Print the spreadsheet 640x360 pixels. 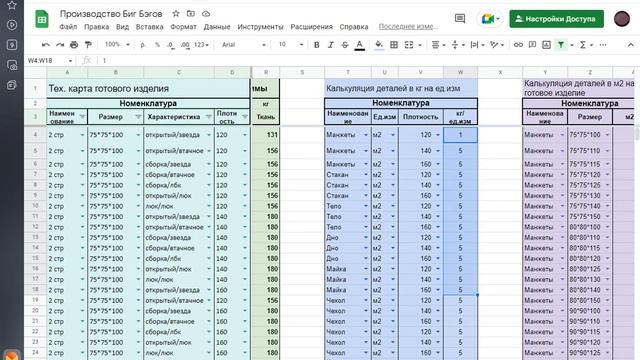74,44
